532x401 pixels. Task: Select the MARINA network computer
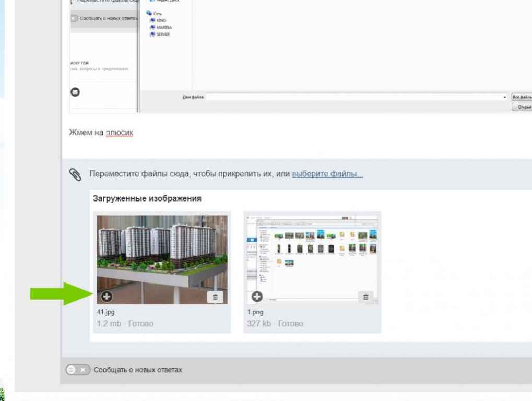[x=161, y=27]
